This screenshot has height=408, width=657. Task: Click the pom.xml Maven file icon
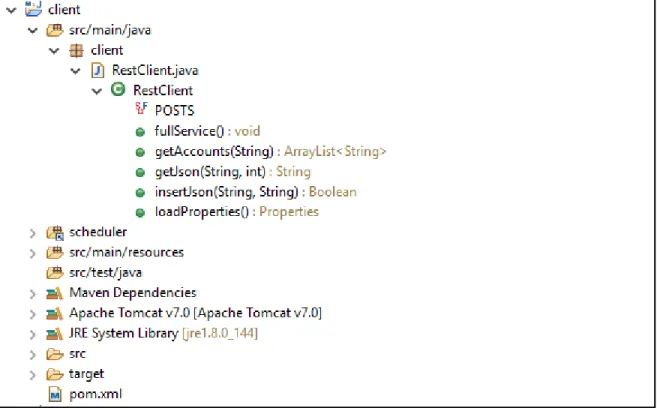tap(55, 394)
